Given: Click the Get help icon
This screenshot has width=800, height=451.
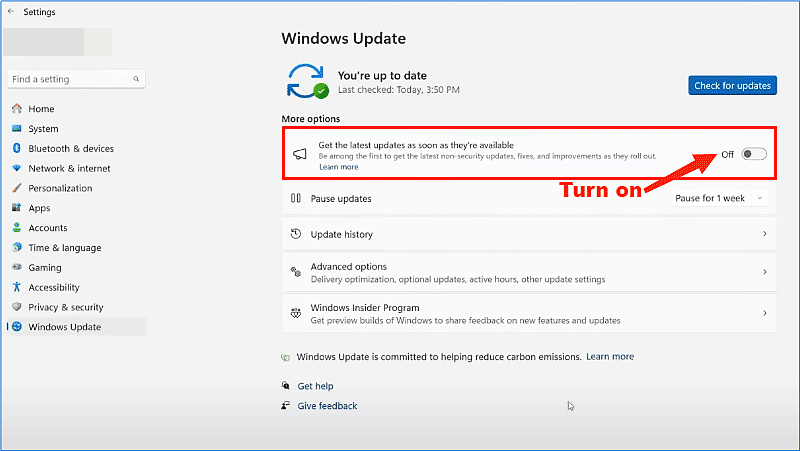Looking at the screenshot, I should pos(286,386).
